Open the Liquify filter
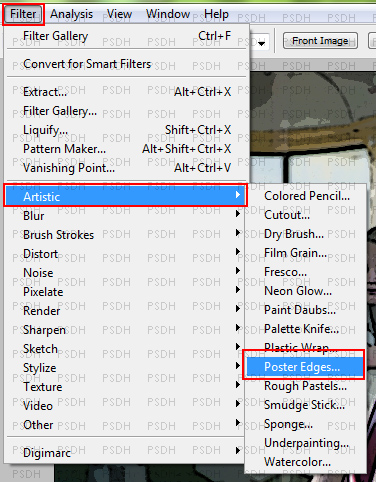The height and width of the screenshot is (482, 376). 126,129
